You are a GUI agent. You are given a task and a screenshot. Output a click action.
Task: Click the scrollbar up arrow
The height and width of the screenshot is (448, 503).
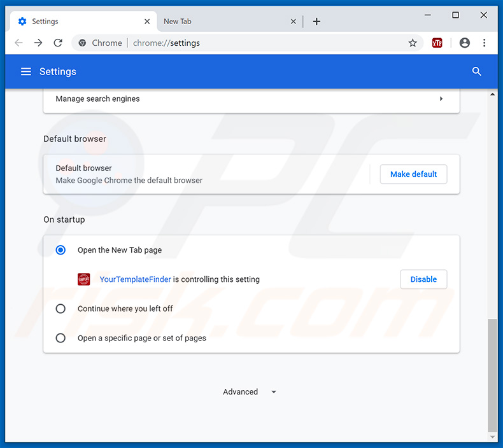coord(492,94)
